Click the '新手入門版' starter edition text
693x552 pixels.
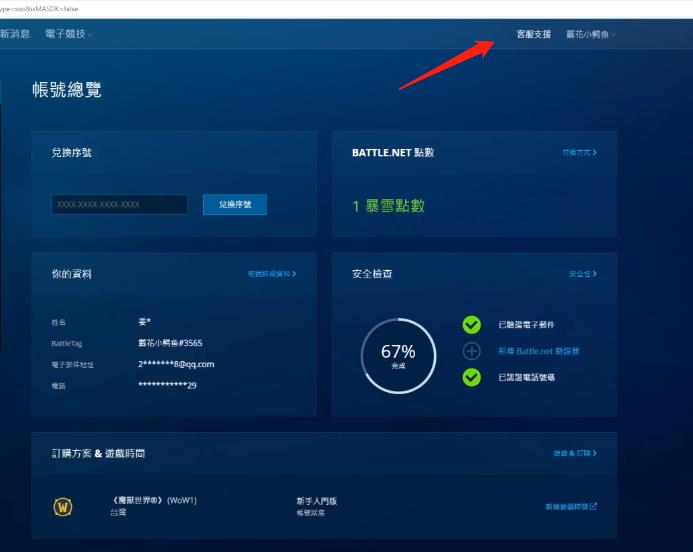pyautogui.click(x=316, y=501)
